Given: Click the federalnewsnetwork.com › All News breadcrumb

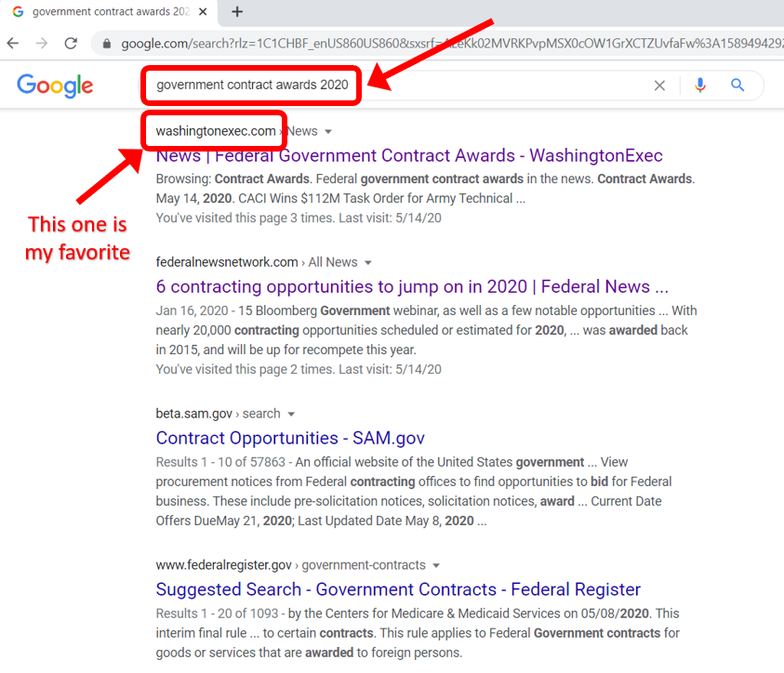Looking at the screenshot, I should point(257,262).
